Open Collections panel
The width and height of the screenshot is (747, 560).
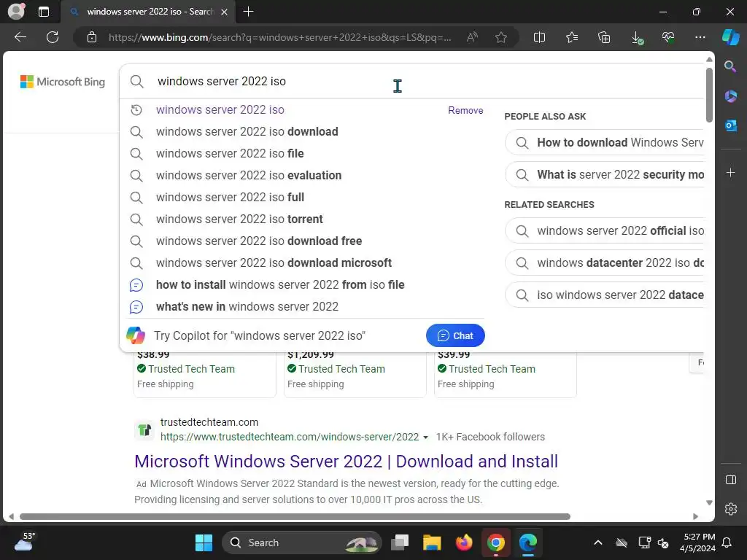604,37
